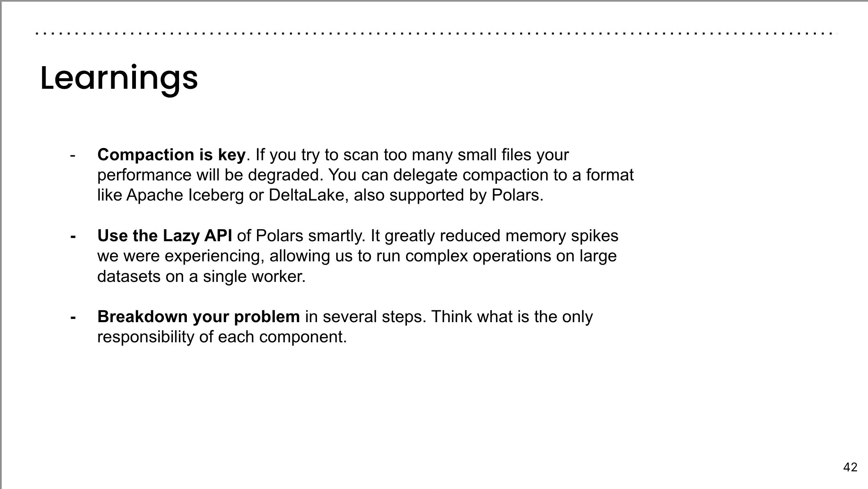The width and height of the screenshot is (868, 489).
Task: Click the slide page number 42
Action: 850,467
